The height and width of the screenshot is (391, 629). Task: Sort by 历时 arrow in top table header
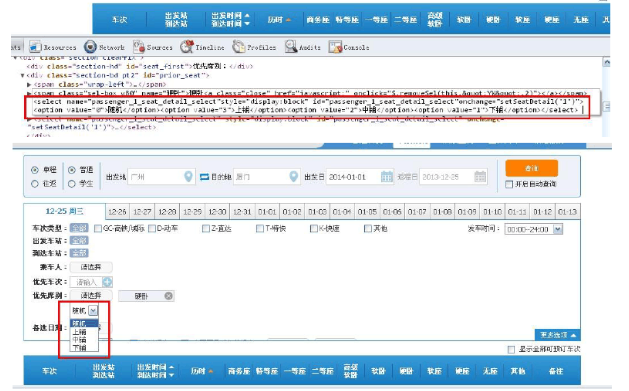point(288,20)
